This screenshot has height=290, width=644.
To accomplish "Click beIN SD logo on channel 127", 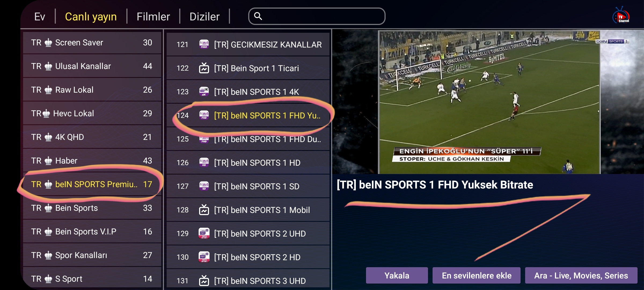I will (204, 186).
